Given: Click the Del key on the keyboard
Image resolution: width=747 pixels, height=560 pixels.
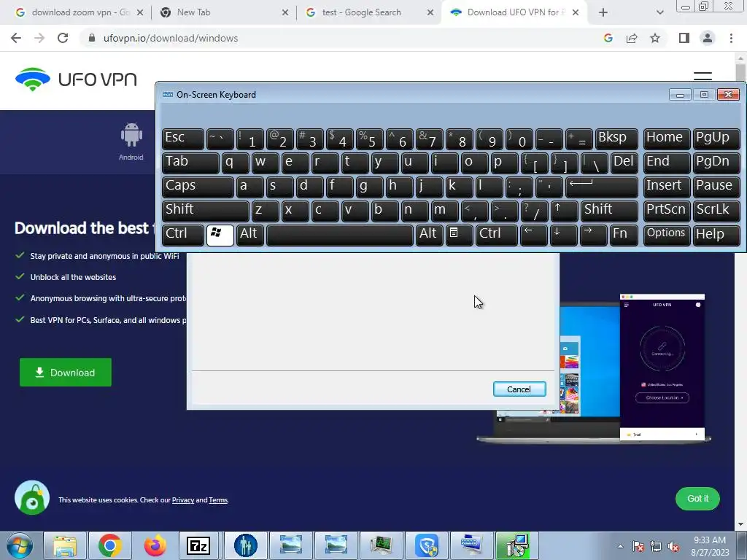Looking at the screenshot, I should tap(624, 163).
